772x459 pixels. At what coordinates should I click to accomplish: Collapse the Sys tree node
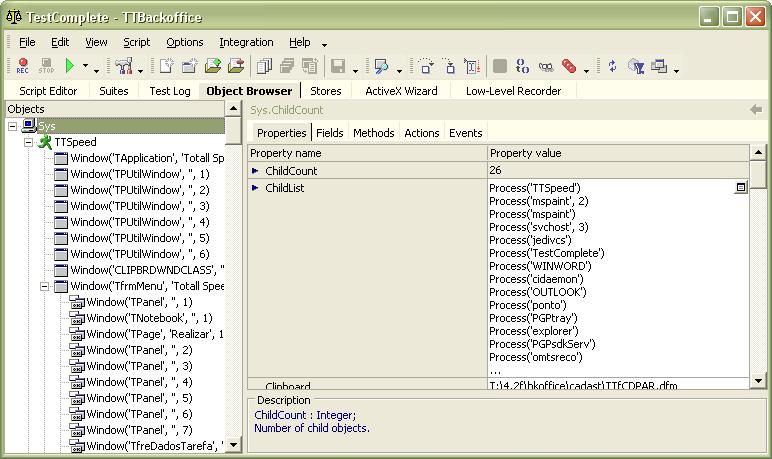pyautogui.click(x=13, y=126)
